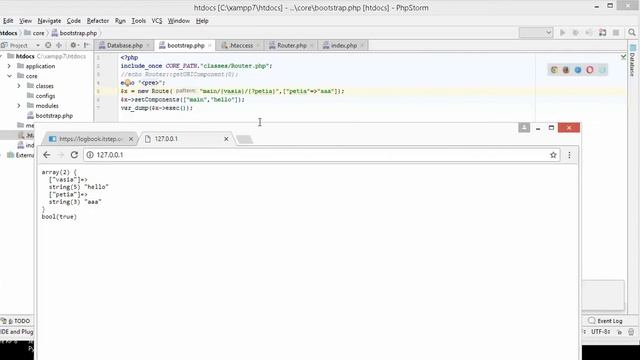640x360 pixels.
Task: Click core in the breadcrumb bar
Action: (x=38, y=33)
